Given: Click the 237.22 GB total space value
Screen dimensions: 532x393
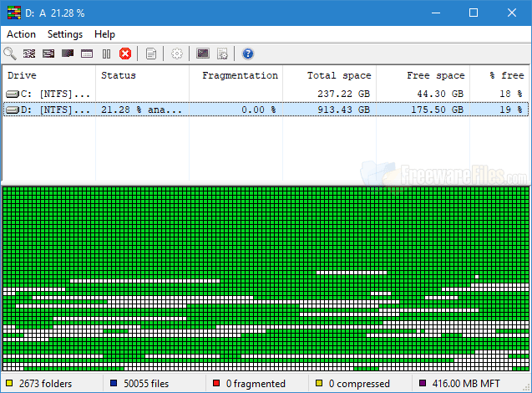Looking at the screenshot, I should tap(344, 94).
